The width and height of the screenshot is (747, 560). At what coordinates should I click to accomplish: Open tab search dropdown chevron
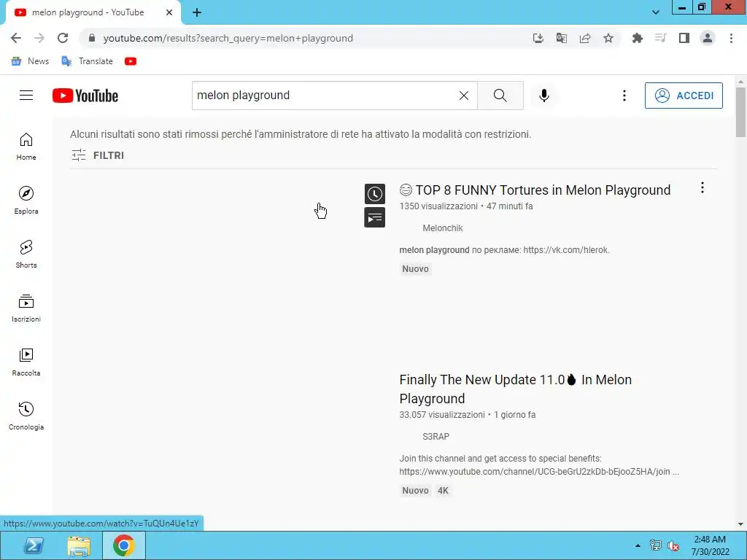[x=656, y=12]
